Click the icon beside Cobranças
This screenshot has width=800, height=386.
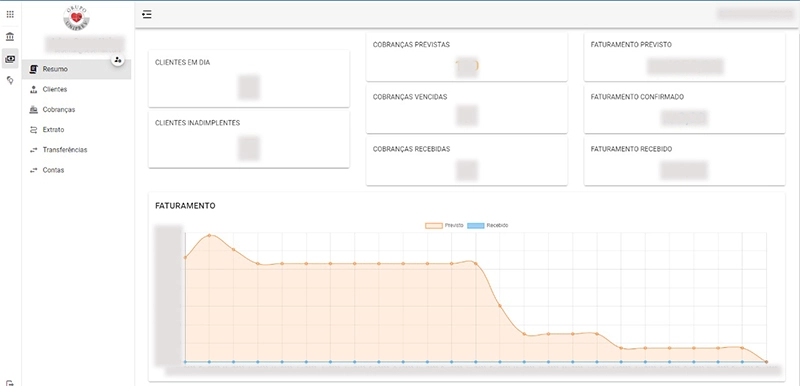click(34, 109)
